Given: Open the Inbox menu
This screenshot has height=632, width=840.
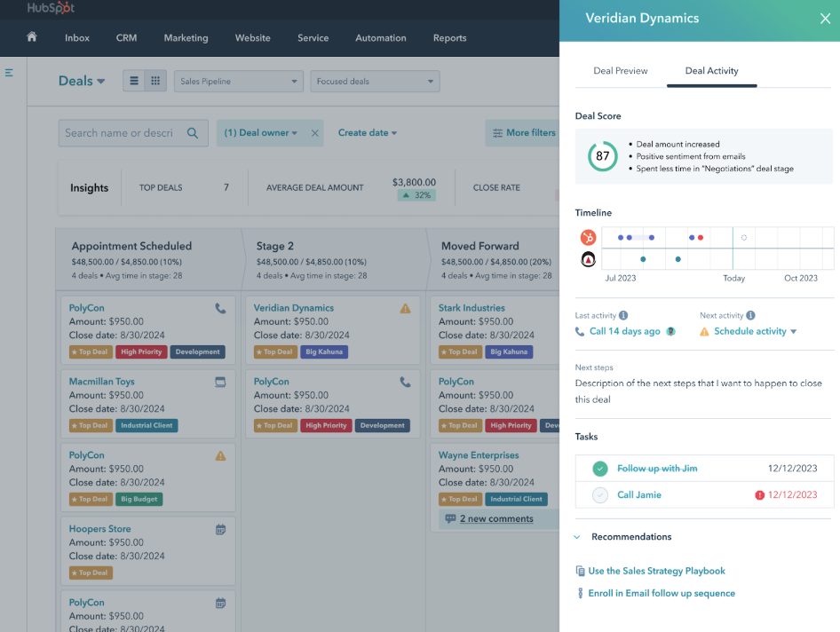Looking at the screenshot, I should 77,38.
